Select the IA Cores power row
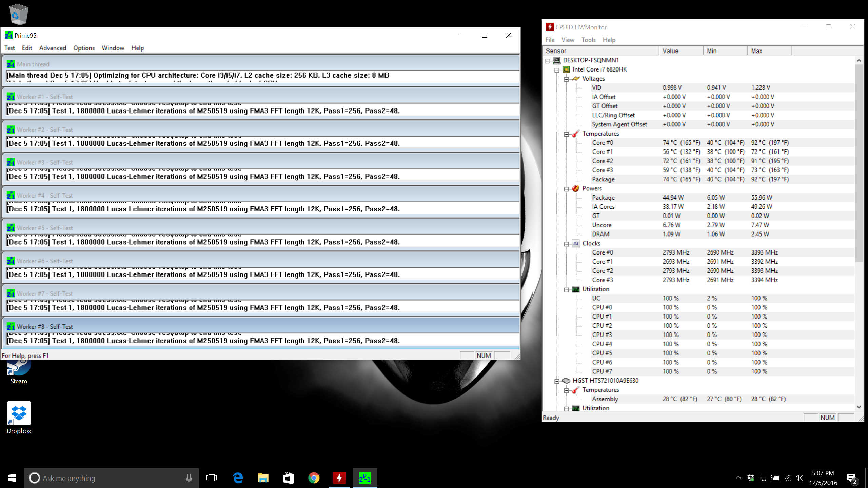The height and width of the screenshot is (488, 868). (x=698, y=207)
